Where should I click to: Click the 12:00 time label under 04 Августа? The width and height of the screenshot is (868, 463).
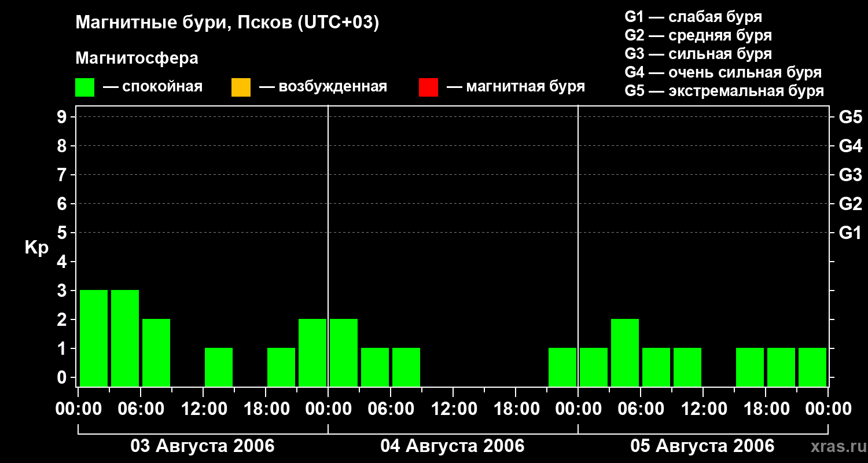pos(453,409)
